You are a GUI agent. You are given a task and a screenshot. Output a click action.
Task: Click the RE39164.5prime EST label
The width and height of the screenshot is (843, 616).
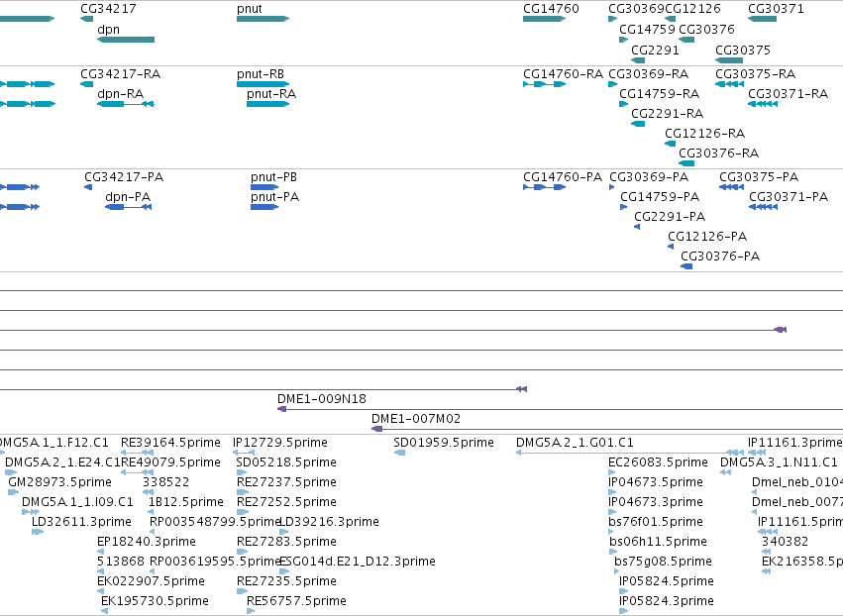coord(170,443)
